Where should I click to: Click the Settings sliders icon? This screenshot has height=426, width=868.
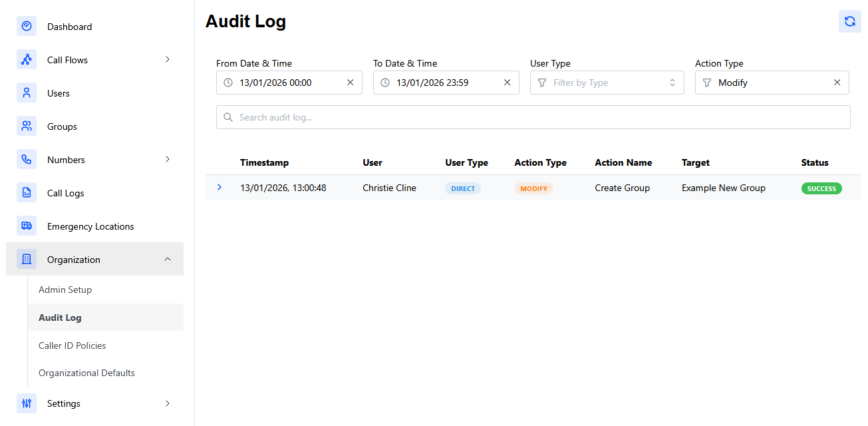coord(27,403)
